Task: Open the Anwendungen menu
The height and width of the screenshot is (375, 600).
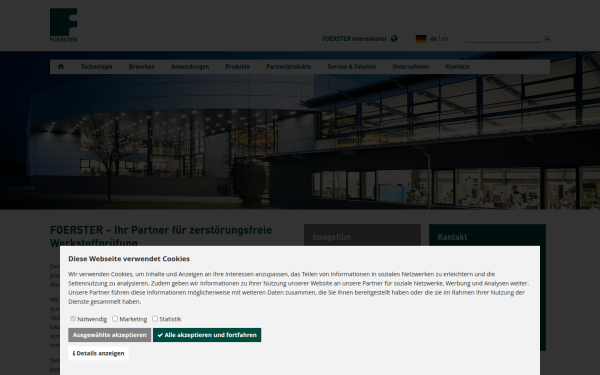Action: pyautogui.click(x=190, y=67)
